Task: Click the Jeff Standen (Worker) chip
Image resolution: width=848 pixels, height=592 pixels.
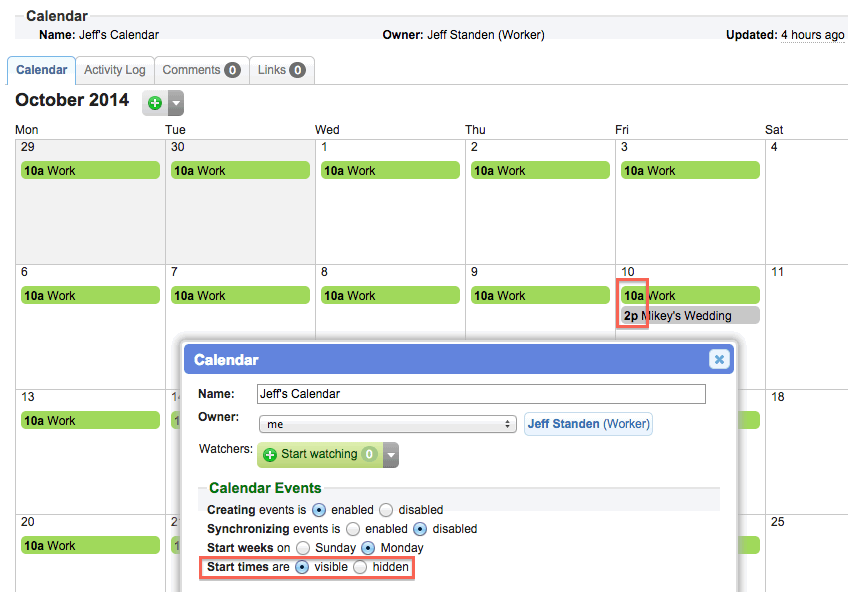Action: (588, 424)
